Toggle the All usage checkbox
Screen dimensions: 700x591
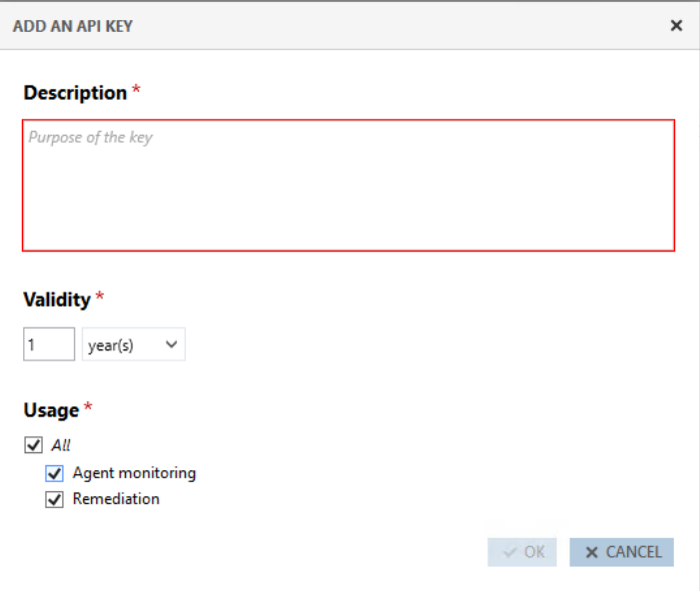pos(34,446)
